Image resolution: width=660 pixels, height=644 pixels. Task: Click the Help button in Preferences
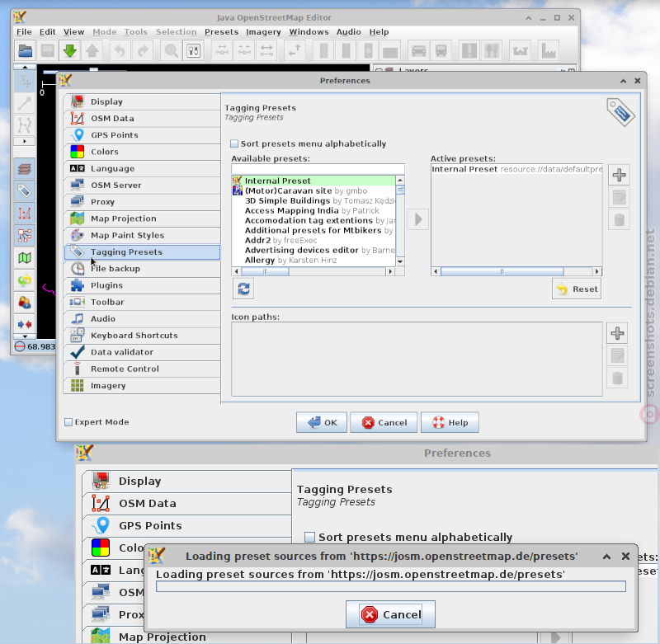coord(450,422)
